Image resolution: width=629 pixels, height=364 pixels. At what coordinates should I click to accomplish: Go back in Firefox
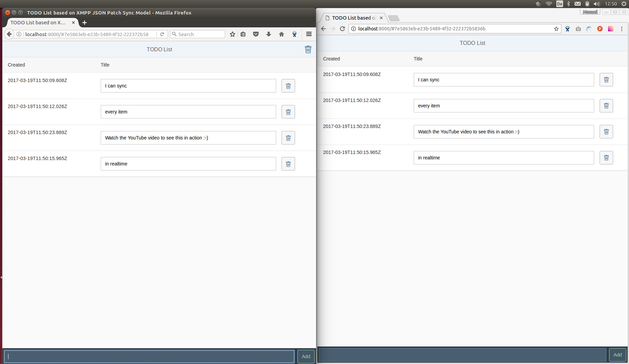tap(9, 34)
